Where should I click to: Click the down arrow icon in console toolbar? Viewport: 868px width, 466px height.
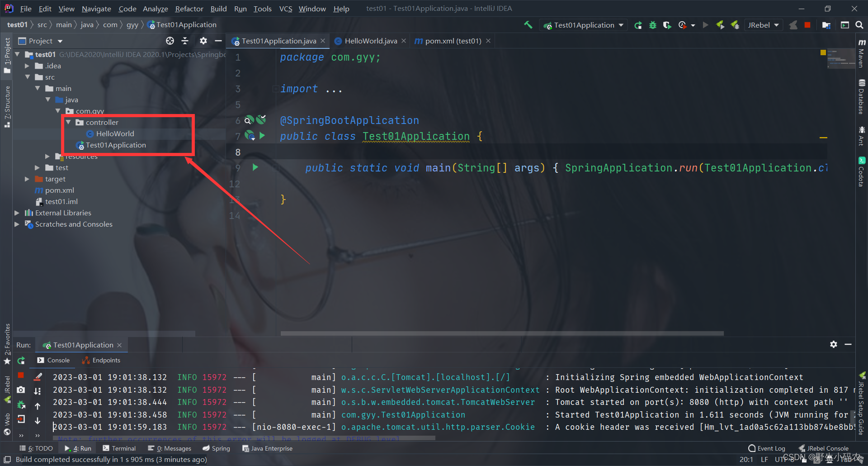click(38, 421)
